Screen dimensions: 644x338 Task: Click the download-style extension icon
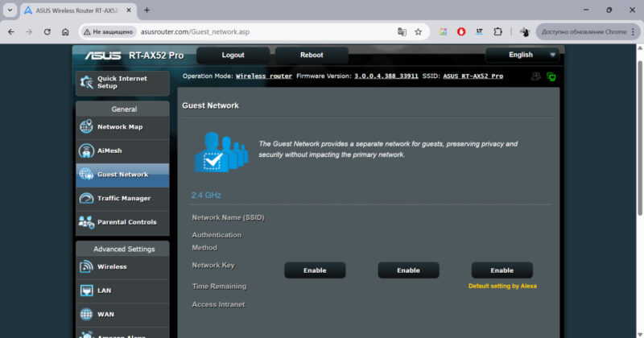click(x=479, y=31)
